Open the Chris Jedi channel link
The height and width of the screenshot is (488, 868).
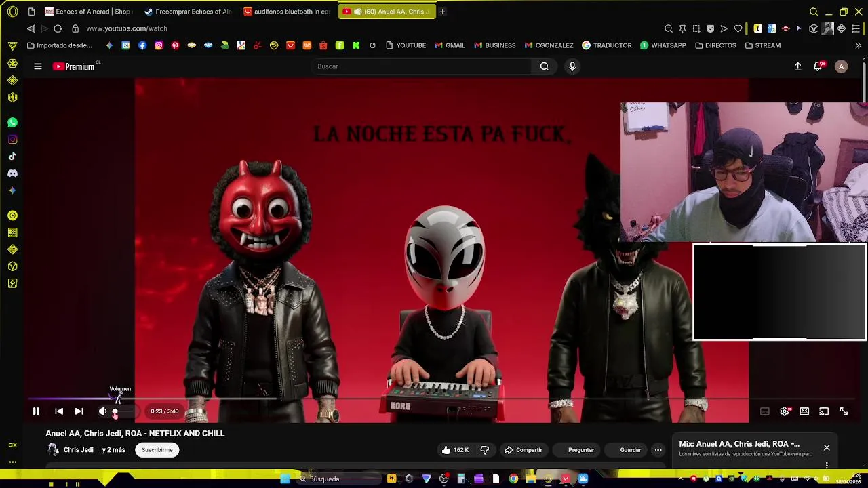tap(78, 450)
